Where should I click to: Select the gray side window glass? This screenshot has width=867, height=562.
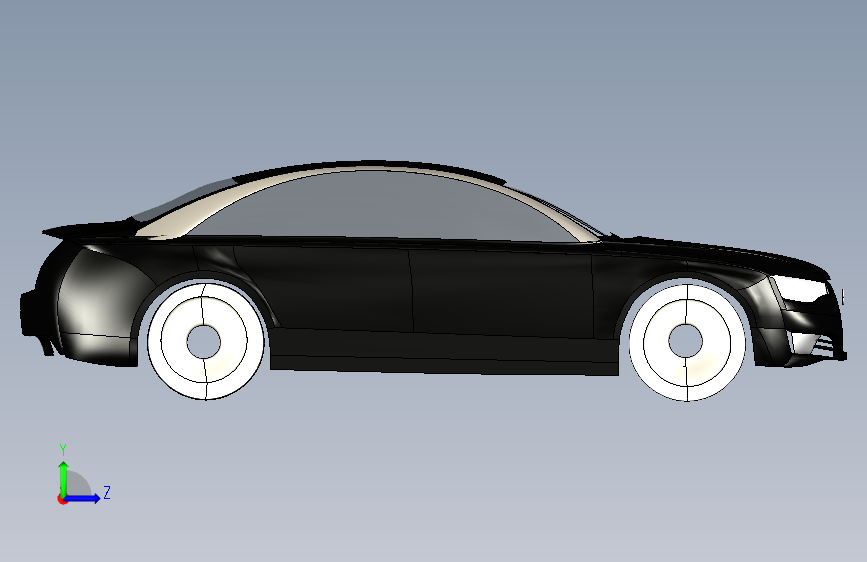pyautogui.click(x=382, y=207)
